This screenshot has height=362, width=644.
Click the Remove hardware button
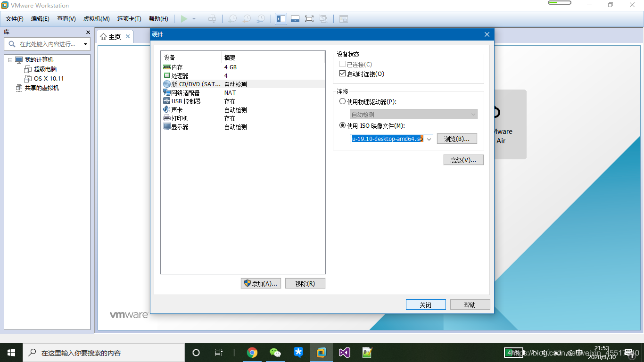(x=305, y=283)
